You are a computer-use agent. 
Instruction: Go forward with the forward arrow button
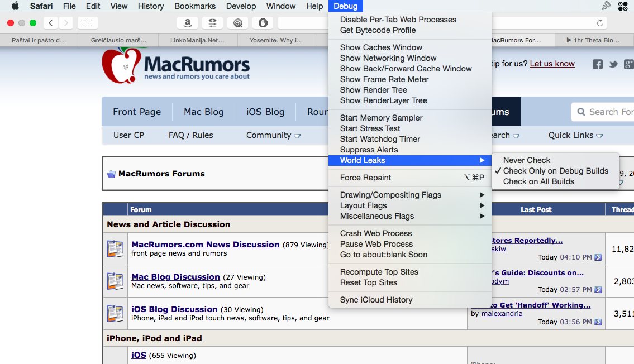[x=66, y=23]
